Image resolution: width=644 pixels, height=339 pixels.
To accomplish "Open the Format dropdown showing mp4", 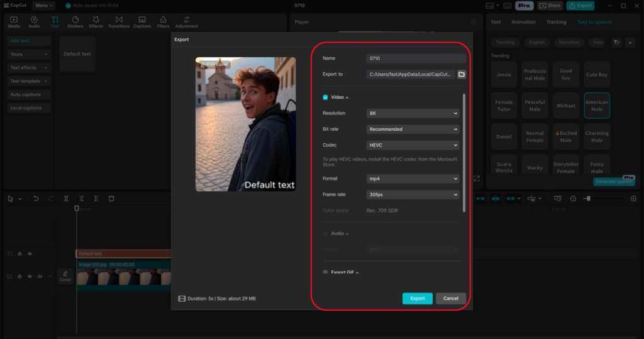I will [413, 179].
